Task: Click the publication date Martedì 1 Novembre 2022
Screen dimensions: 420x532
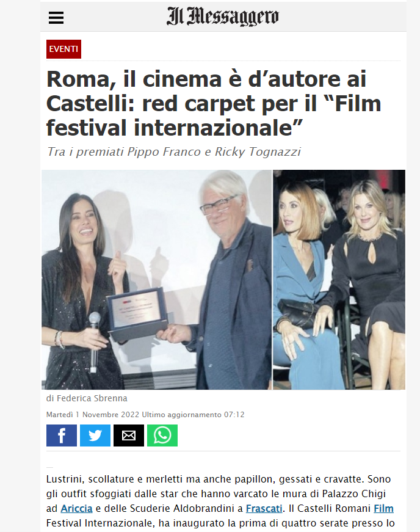Action: point(93,415)
